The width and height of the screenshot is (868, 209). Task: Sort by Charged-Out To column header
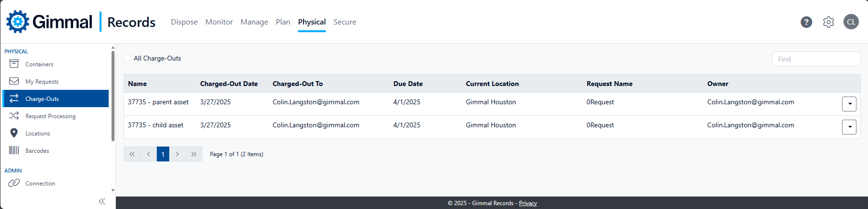coord(298,84)
